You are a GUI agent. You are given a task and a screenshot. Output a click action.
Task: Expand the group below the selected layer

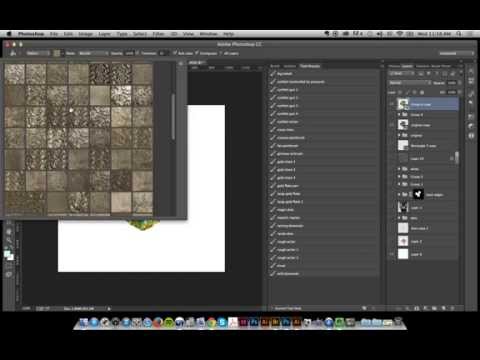coord(399,114)
